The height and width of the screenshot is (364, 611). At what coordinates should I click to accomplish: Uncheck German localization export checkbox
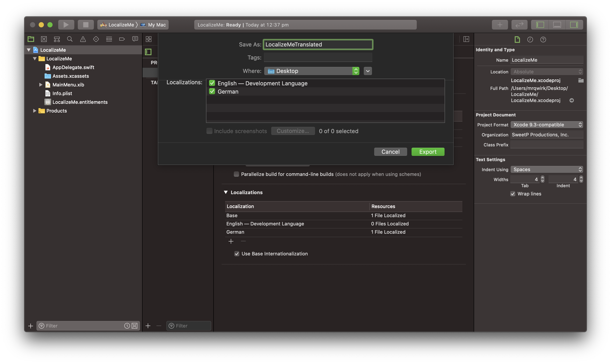(212, 91)
